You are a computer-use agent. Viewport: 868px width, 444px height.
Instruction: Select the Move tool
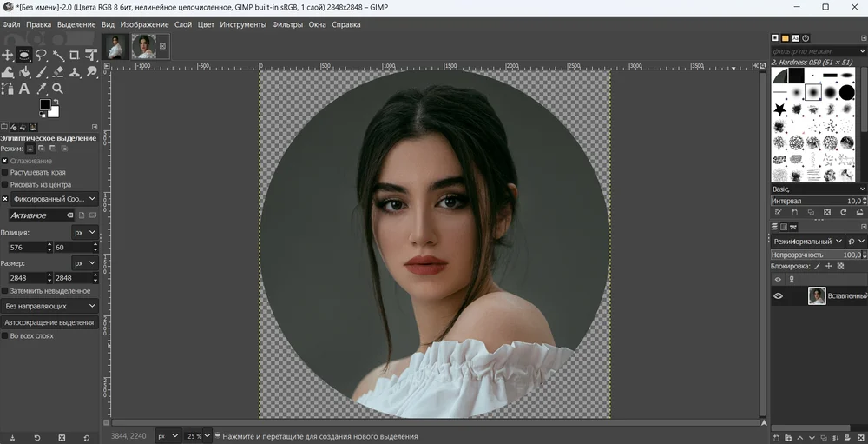click(7, 55)
